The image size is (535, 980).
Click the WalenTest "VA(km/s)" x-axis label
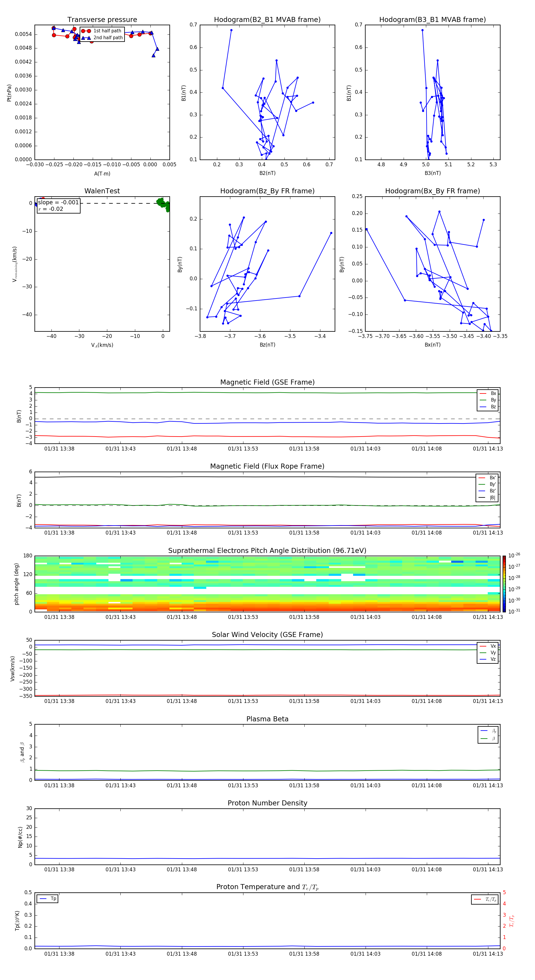(102, 345)
